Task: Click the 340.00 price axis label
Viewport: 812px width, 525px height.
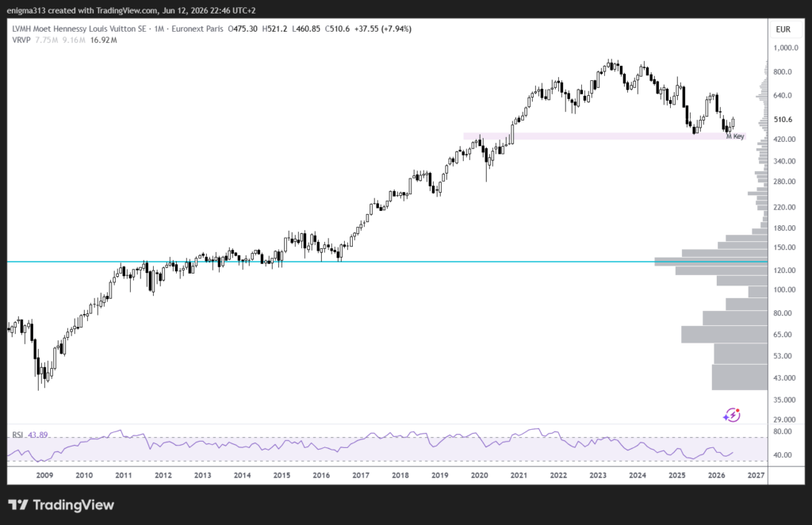Action: (784, 161)
